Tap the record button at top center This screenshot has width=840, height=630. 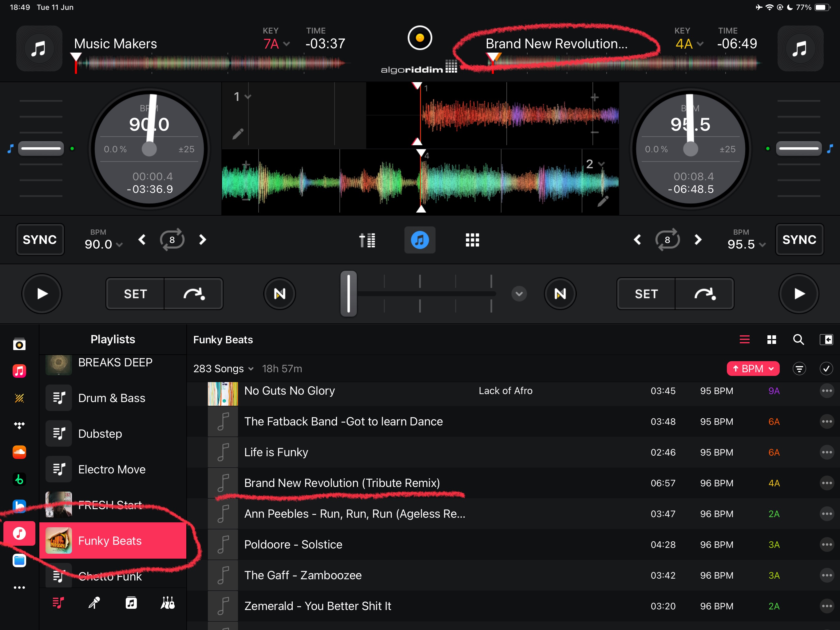[420, 38]
